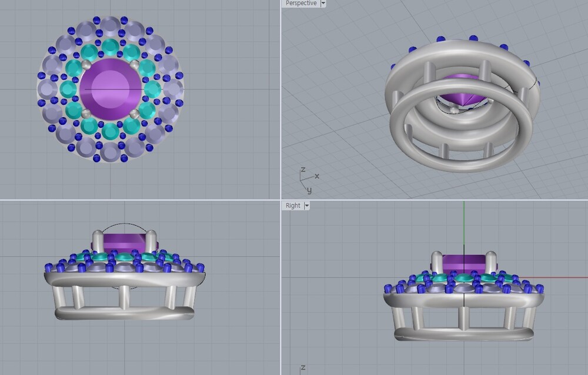Select the purple gem in the Right viewport
The width and height of the screenshot is (588, 375).
click(x=465, y=263)
